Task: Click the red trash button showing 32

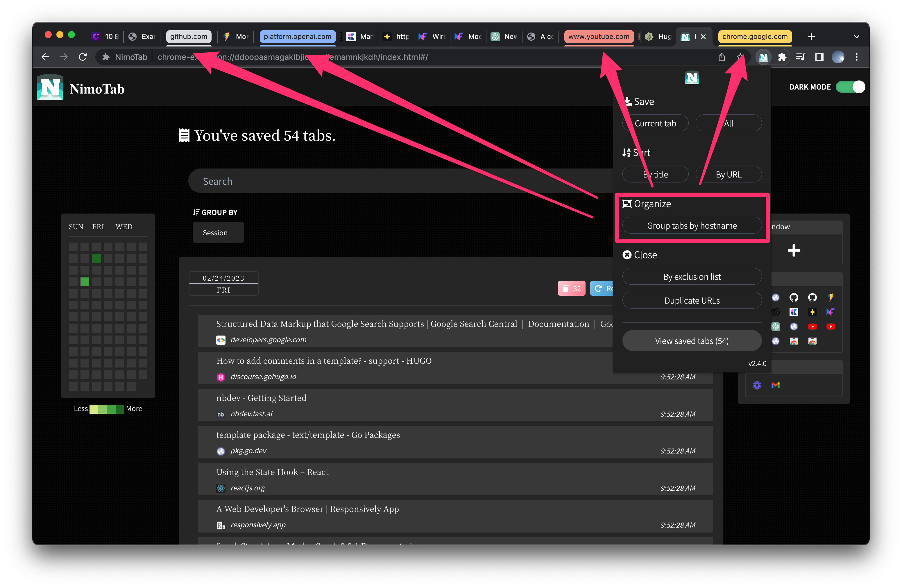Action: click(571, 288)
